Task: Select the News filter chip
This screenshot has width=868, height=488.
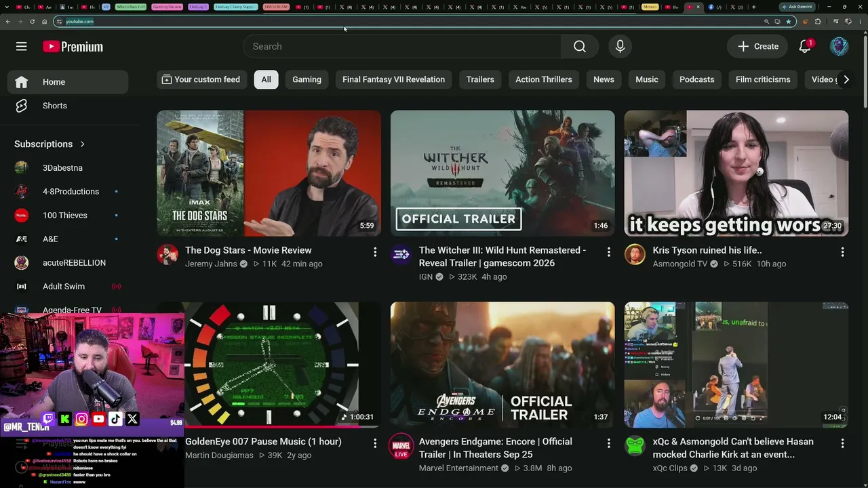Action: click(604, 79)
